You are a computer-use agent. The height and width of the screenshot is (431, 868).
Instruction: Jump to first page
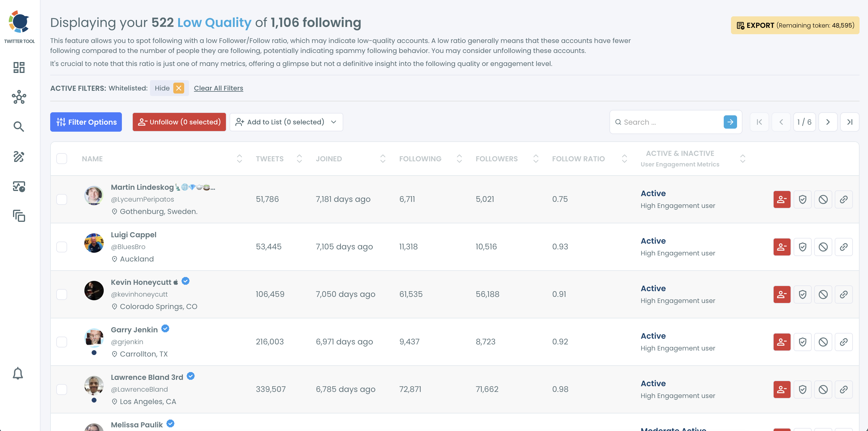pyautogui.click(x=759, y=122)
